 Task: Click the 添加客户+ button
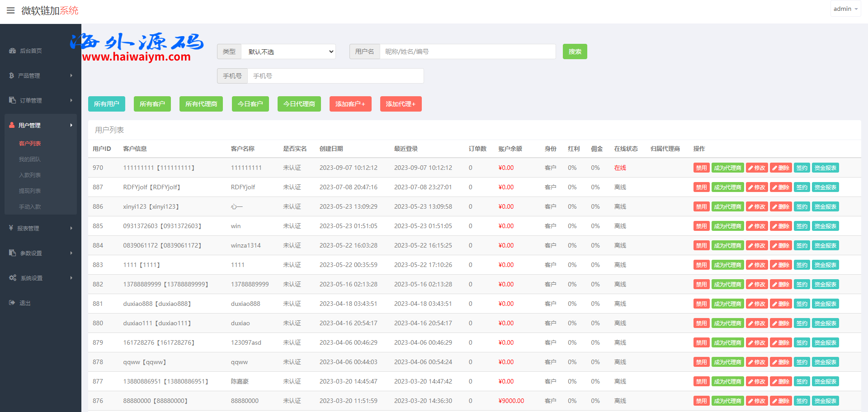(350, 104)
